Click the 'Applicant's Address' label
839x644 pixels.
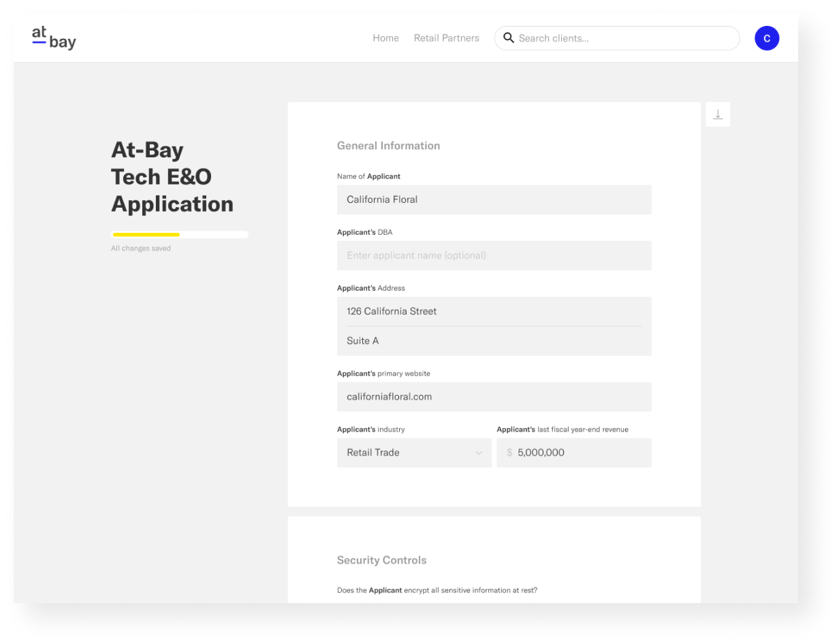371,288
